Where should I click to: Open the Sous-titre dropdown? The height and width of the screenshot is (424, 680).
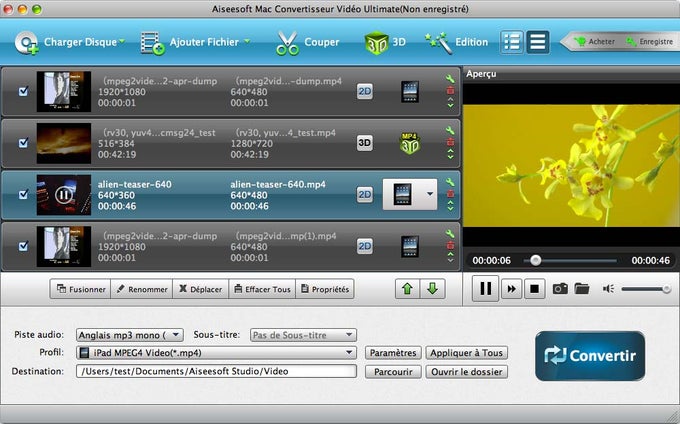point(303,335)
